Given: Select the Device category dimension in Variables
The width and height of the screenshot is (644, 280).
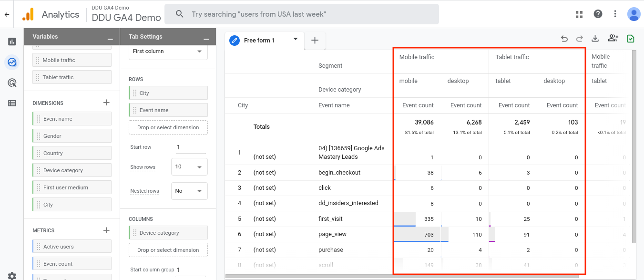Looking at the screenshot, I should point(72,170).
